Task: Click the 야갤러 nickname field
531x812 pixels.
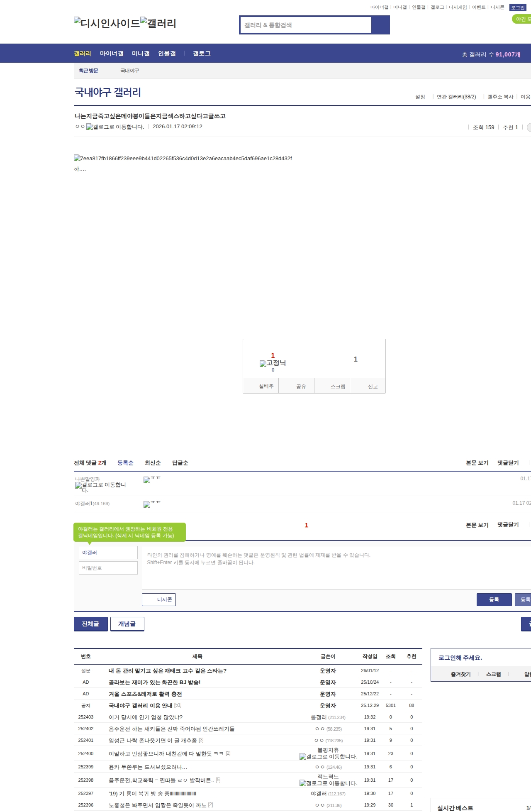Action: point(108,553)
